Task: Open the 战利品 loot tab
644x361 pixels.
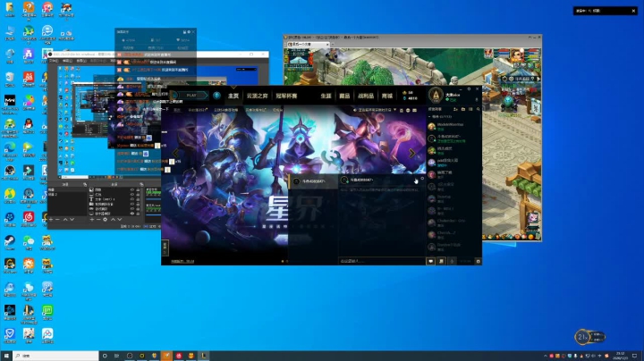Action: 366,96
